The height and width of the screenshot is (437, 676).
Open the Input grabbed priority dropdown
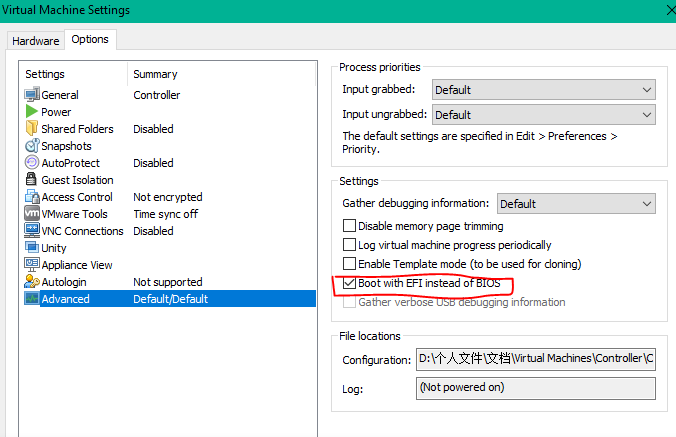coord(543,90)
